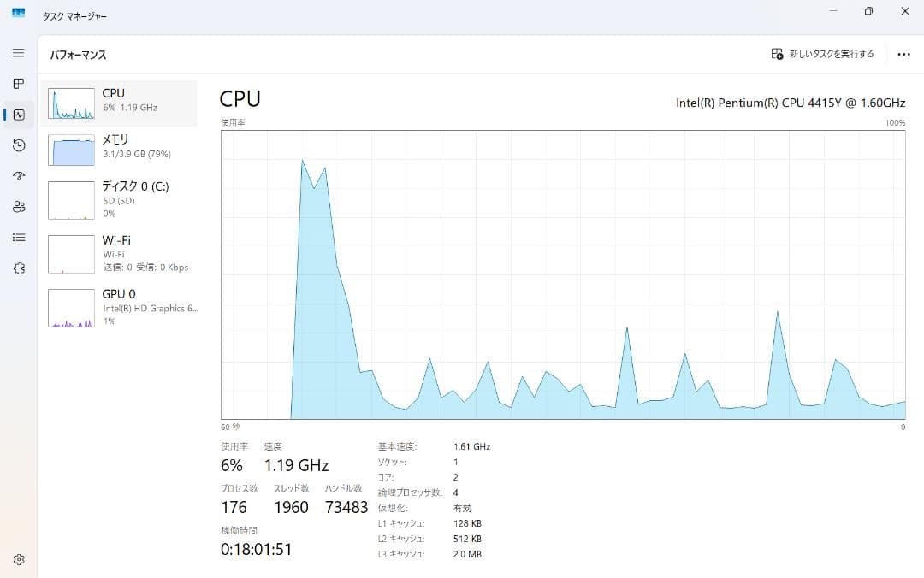Click inside the large CPU usage graph
The height and width of the screenshot is (578, 924).
click(x=563, y=274)
